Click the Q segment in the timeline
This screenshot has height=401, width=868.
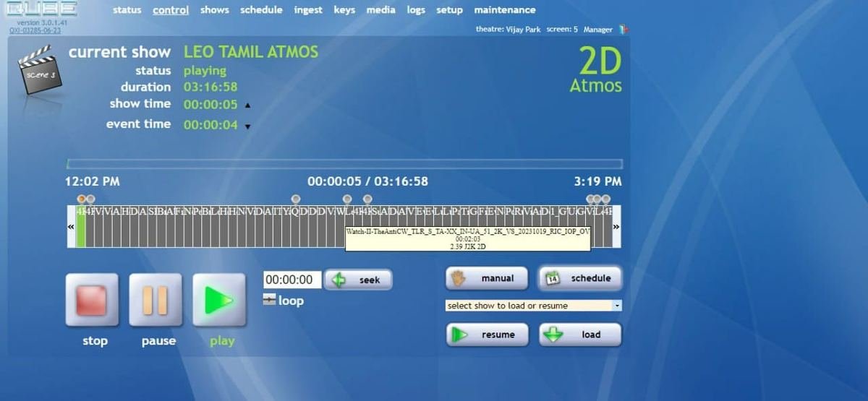[295, 226]
